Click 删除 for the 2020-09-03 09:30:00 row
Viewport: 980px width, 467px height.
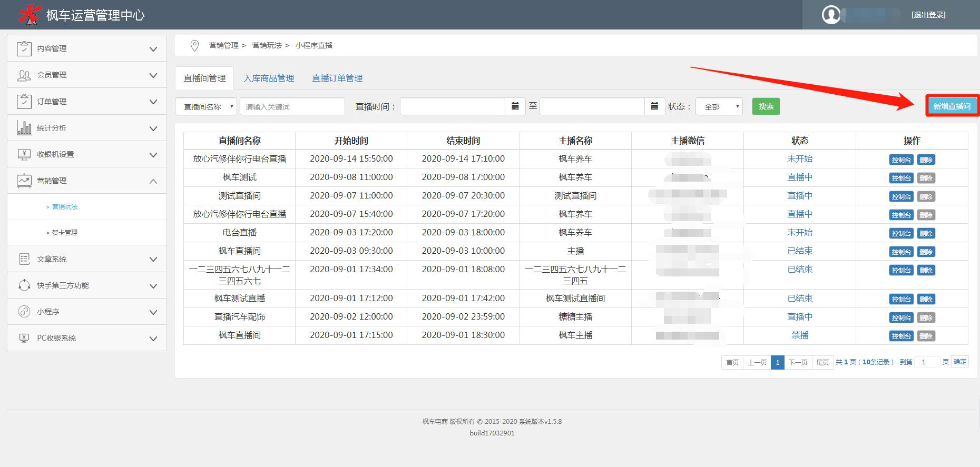pos(926,252)
